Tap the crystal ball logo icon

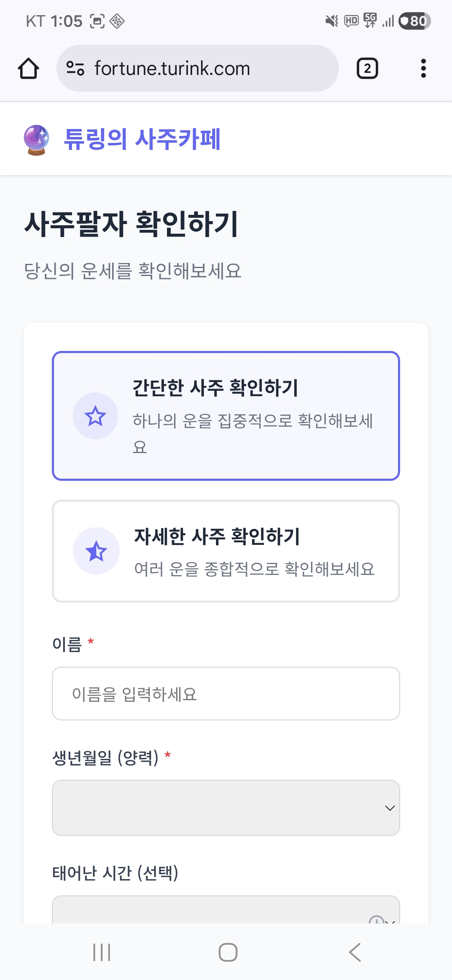point(36,140)
